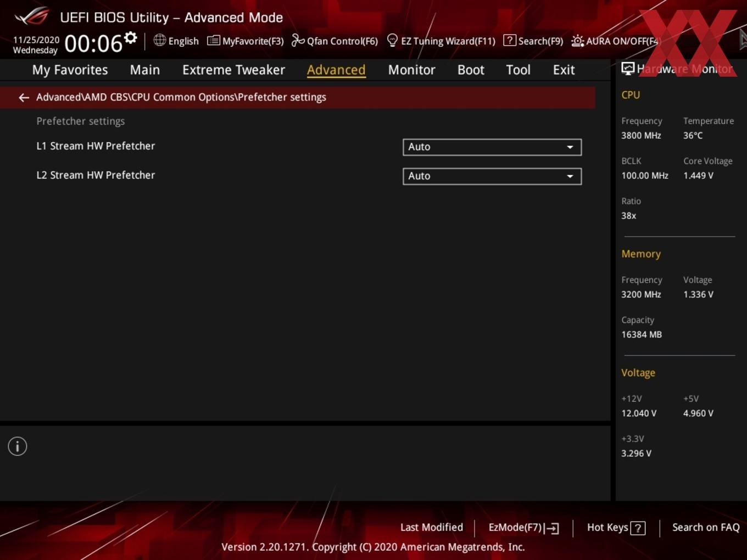Click the 00:06 clock display
The height and width of the screenshot is (560, 747).
[93, 44]
